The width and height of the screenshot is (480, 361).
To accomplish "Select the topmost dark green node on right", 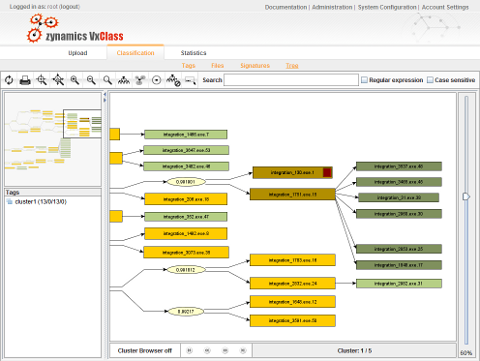I will click(x=399, y=166).
